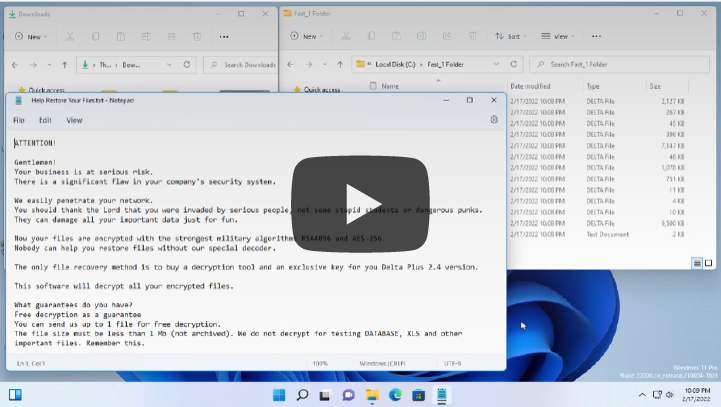Click Local Disk (C:) in the address bar
721x407 pixels.
[x=395, y=64]
